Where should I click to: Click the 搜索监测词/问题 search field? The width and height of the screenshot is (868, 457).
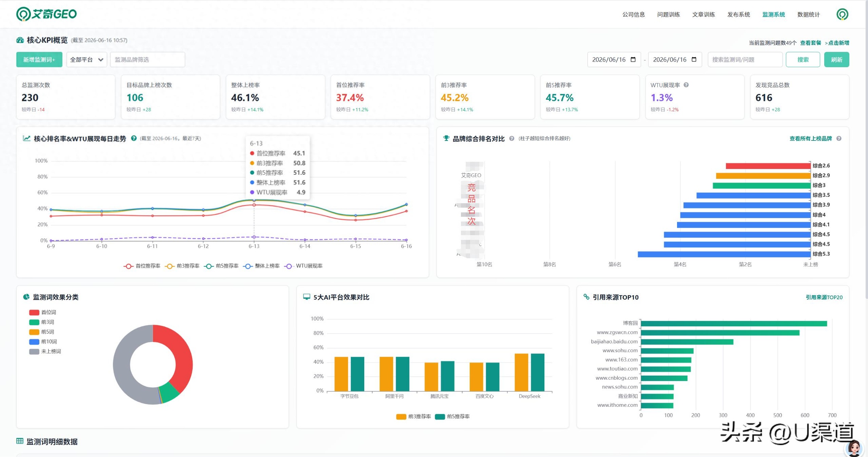coord(745,60)
